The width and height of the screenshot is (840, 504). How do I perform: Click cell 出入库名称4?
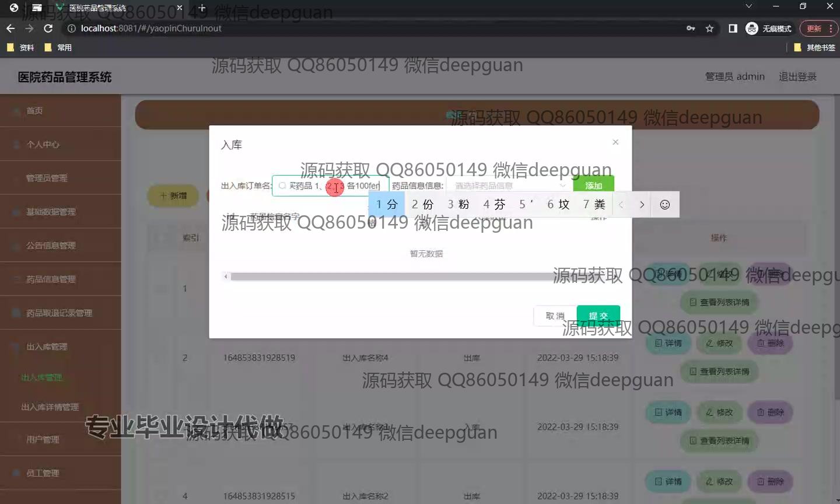pyautogui.click(x=365, y=358)
